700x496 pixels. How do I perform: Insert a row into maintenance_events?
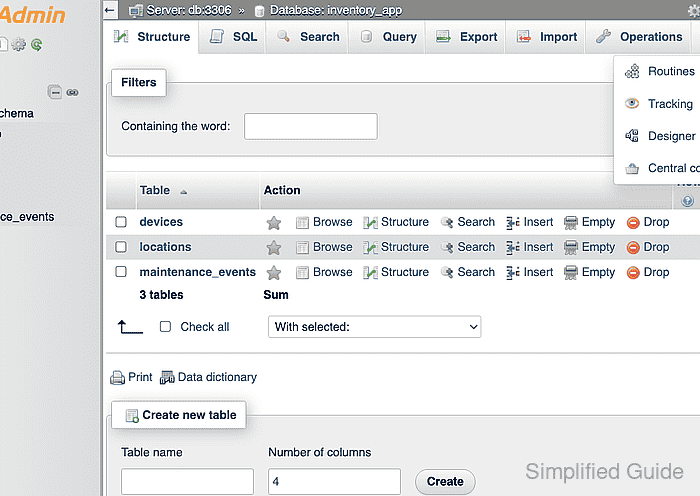[529, 272]
